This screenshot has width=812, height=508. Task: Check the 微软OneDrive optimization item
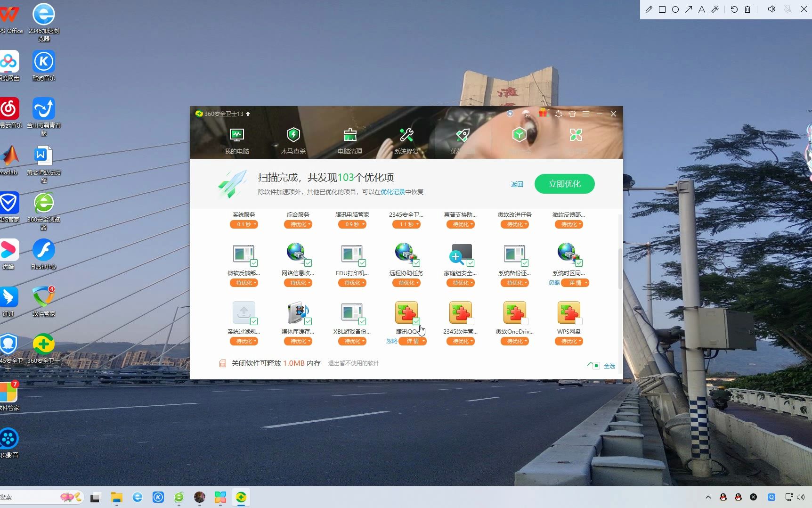(x=525, y=321)
